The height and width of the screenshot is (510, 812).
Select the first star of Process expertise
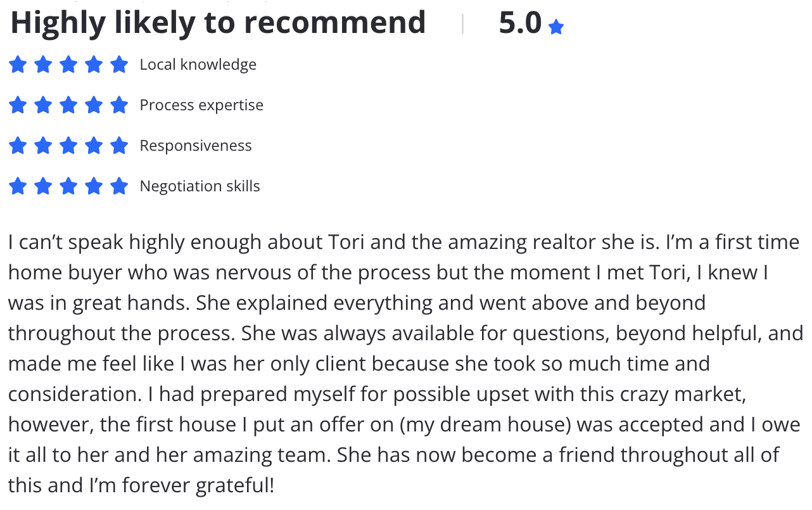(18, 105)
